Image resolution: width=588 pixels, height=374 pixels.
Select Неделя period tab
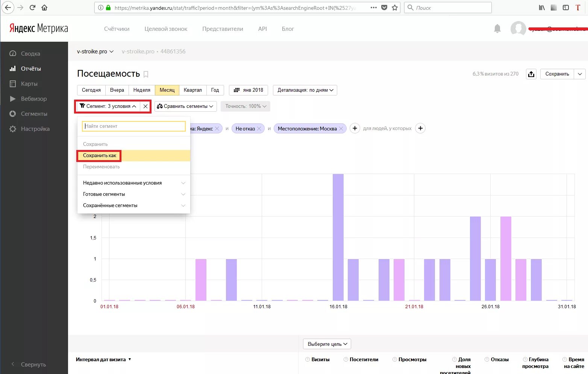(142, 90)
